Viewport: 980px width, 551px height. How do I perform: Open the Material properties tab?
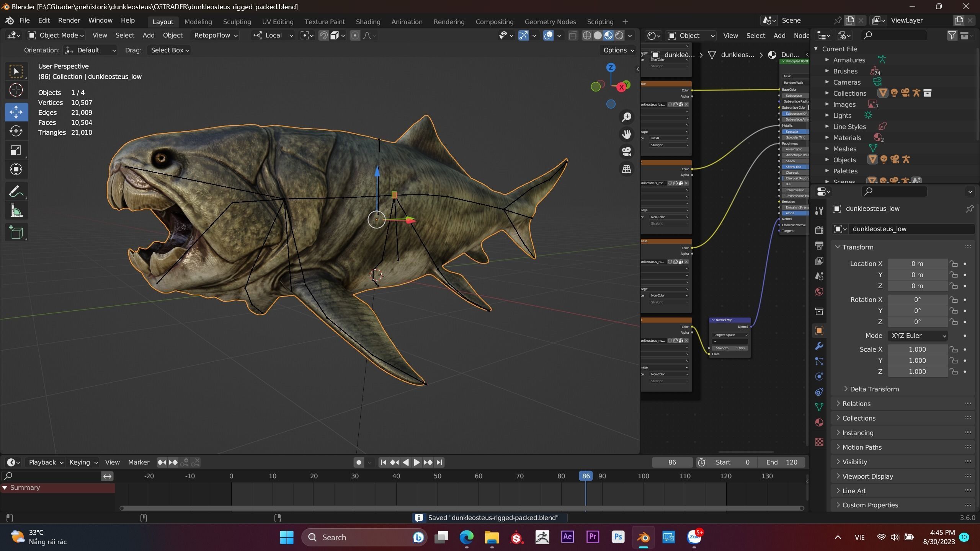[x=819, y=422]
